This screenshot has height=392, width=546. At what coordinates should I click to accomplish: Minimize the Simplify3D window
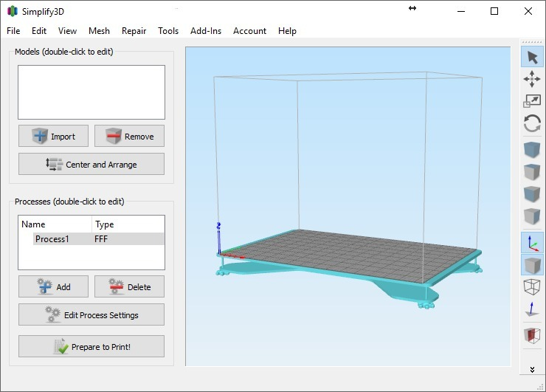pyautogui.click(x=461, y=11)
